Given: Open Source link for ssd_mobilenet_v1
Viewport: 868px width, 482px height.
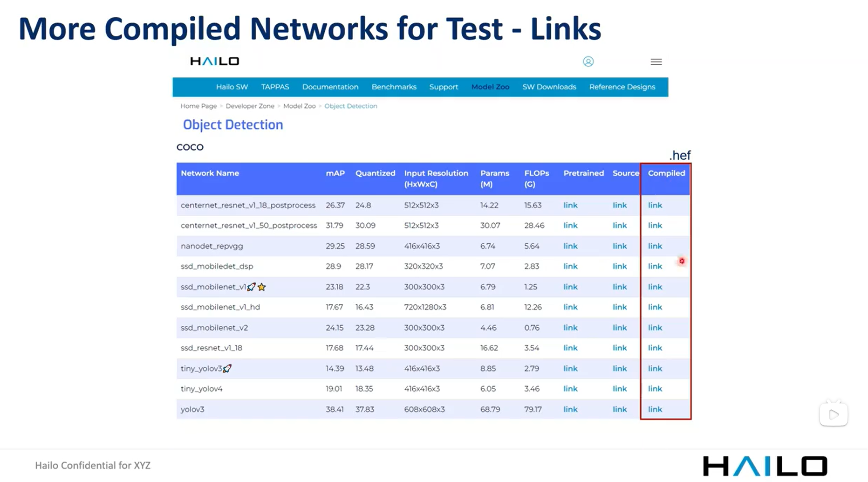Looking at the screenshot, I should tap(619, 287).
